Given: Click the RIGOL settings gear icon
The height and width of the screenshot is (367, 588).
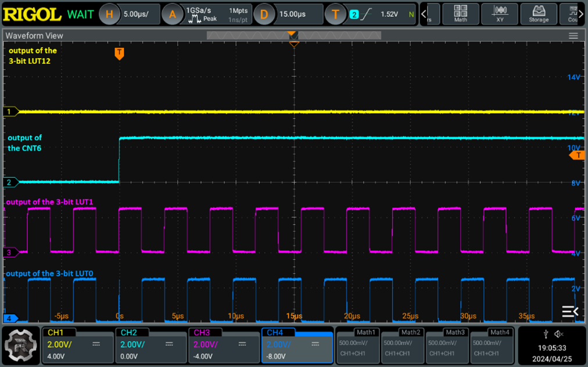Looking at the screenshot, I should 20,344.
